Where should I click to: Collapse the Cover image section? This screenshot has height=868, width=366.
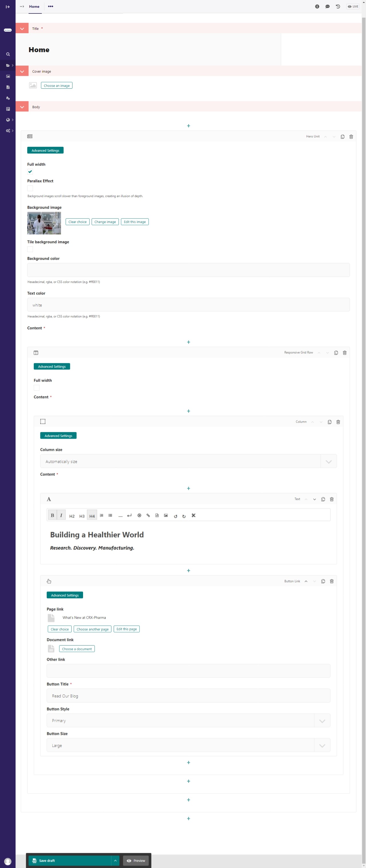pyautogui.click(x=22, y=72)
